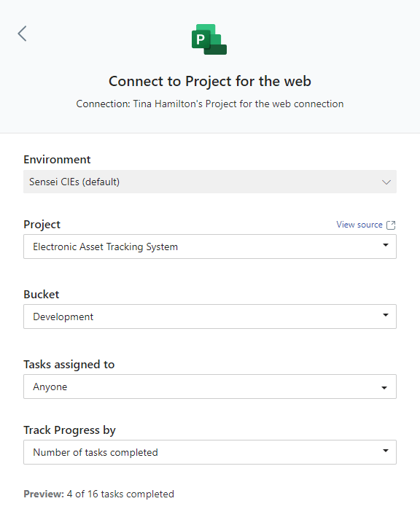Click the Track Progress by caret arrow
Viewport: 420px width, 528px height.
pyautogui.click(x=386, y=451)
